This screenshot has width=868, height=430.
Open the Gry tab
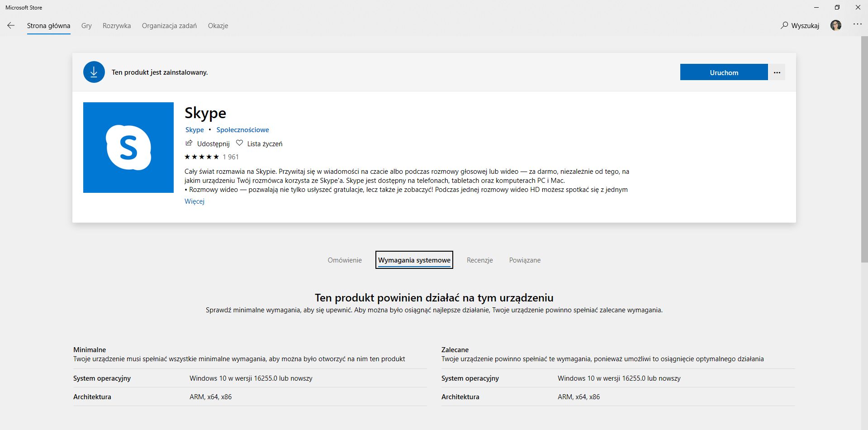coord(86,26)
